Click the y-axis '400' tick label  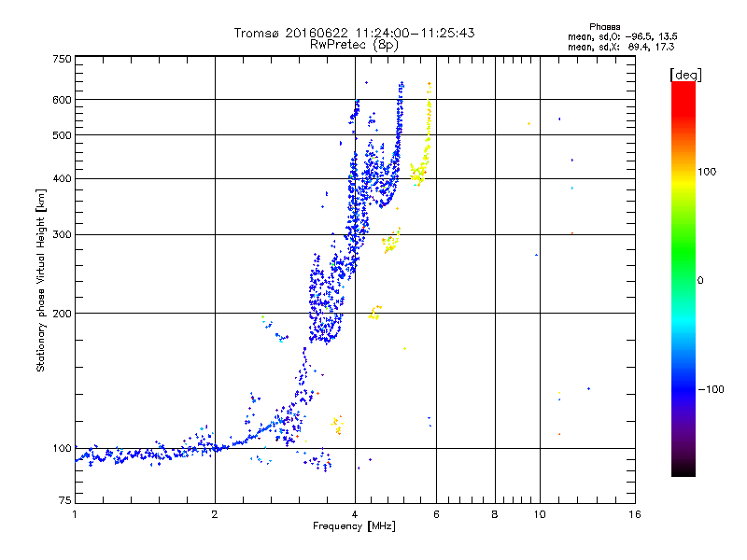(x=62, y=179)
